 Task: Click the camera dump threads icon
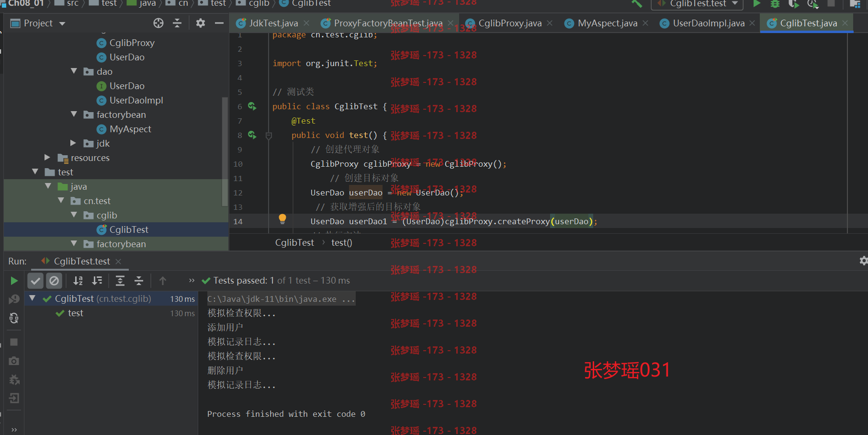point(14,361)
